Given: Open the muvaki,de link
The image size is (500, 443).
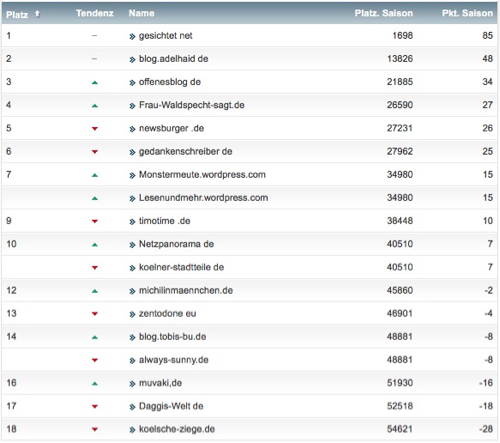Looking at the screenshot, I should (x=160, y=383).
